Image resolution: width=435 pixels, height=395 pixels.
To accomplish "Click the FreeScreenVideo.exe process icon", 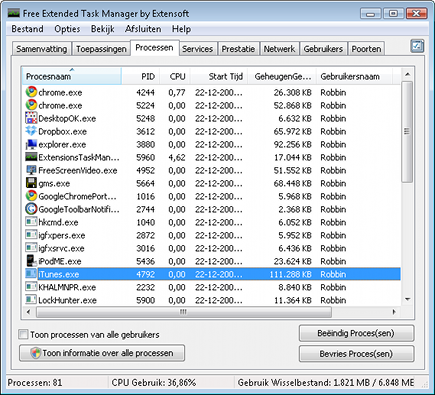I will point(31,170).
